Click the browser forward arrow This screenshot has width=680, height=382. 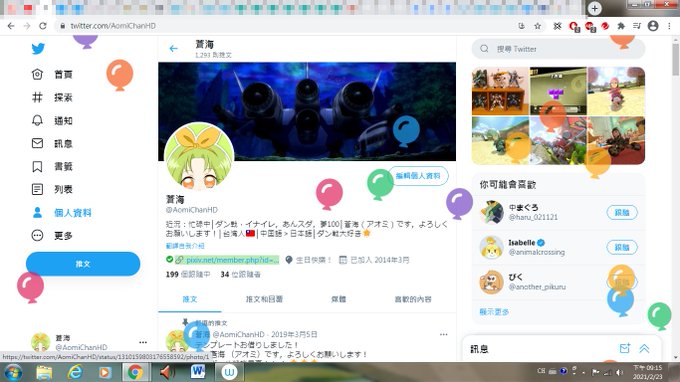(x=27, y=26)
